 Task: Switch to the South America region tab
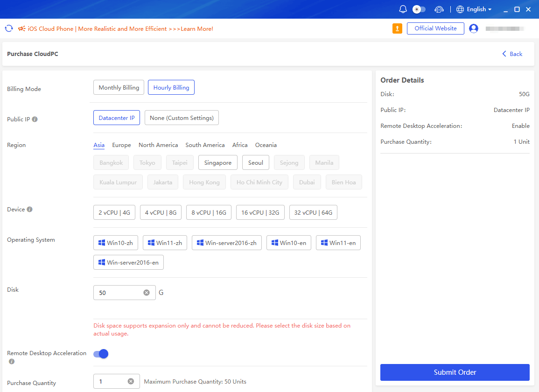click(x=205, y=145)
